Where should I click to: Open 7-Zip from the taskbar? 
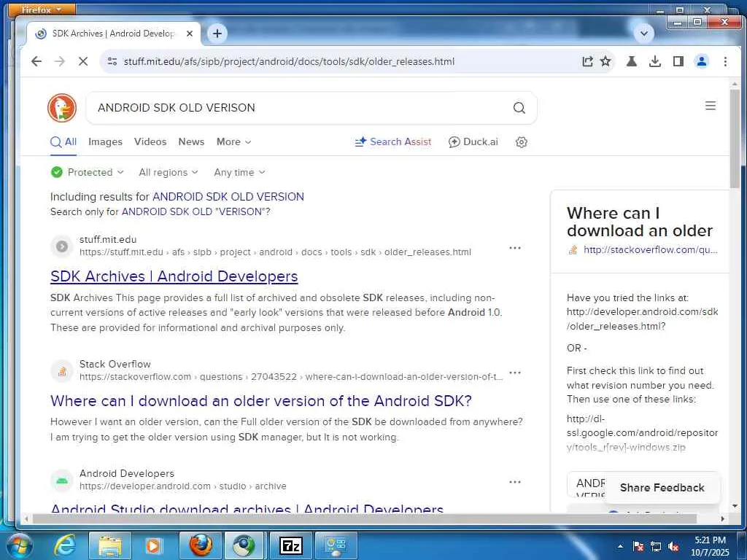pos(290,545)
